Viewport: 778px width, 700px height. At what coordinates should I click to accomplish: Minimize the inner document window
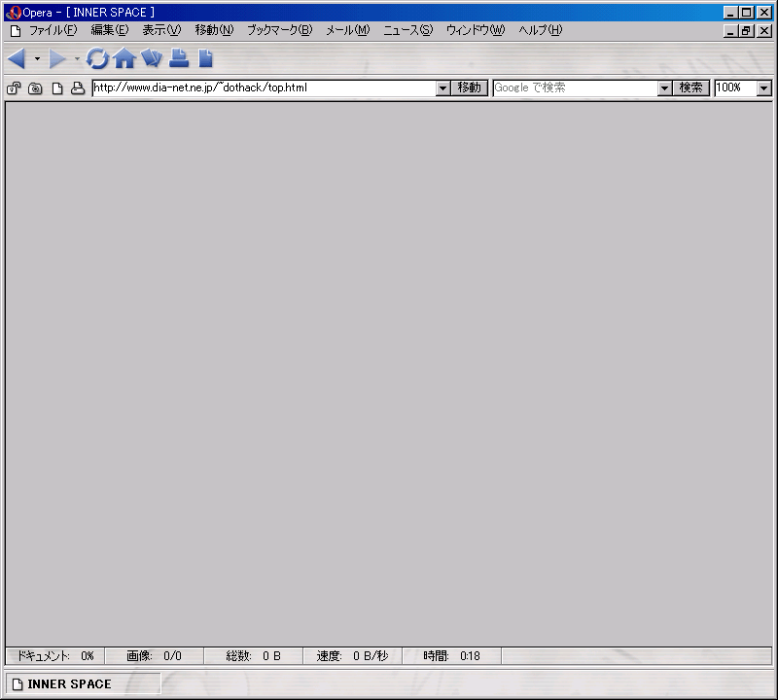(x=730, y=31)
